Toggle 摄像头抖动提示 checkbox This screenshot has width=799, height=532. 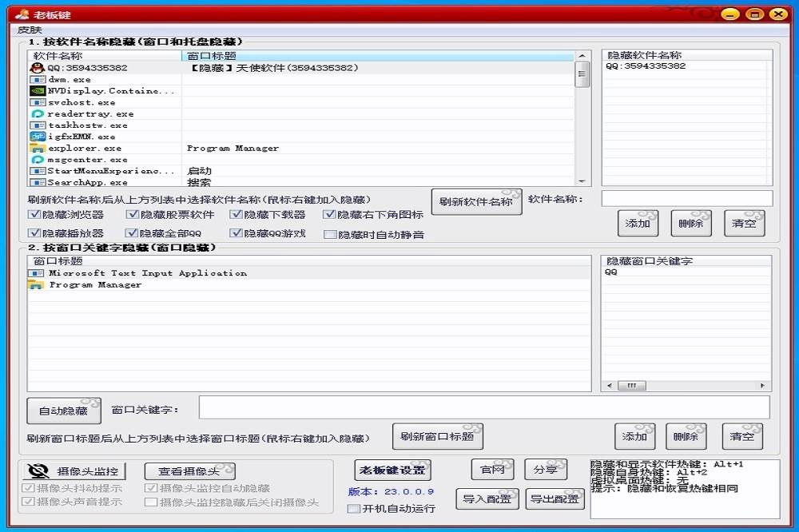(28, 488)
